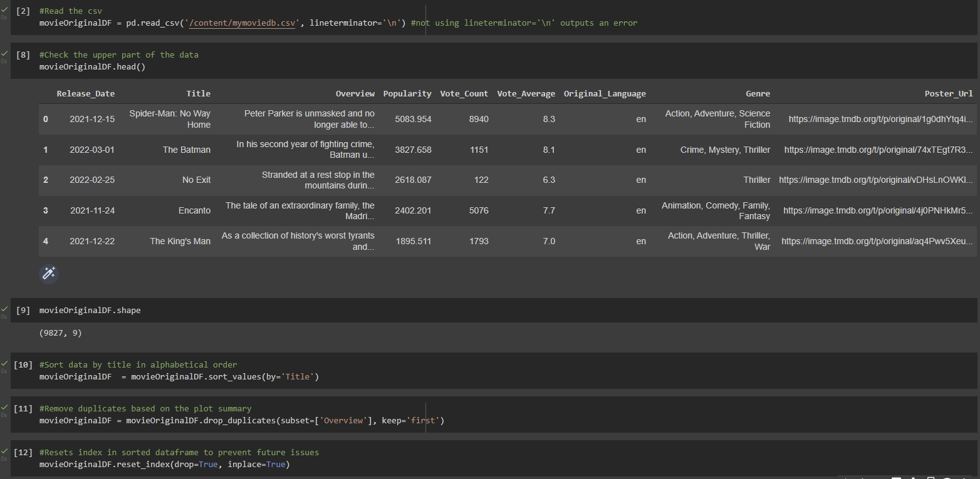Select the No Exit row index 2

pos(45,180)
